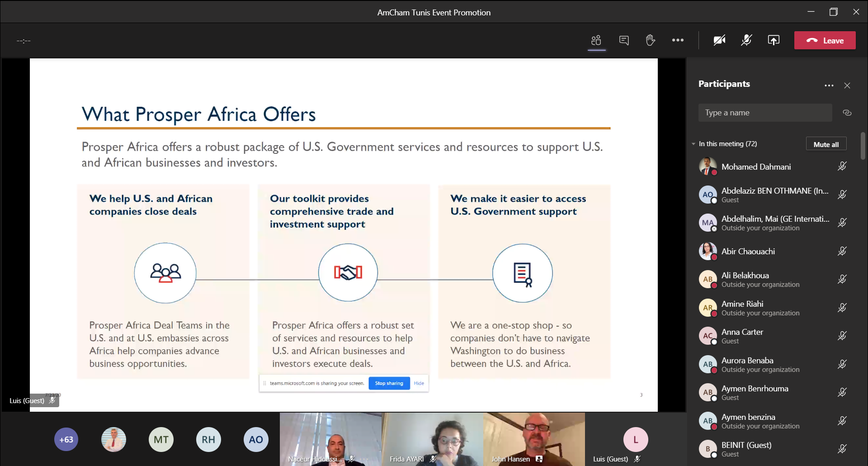Select Luis (Guest) L avatar tile

[636, 439]
